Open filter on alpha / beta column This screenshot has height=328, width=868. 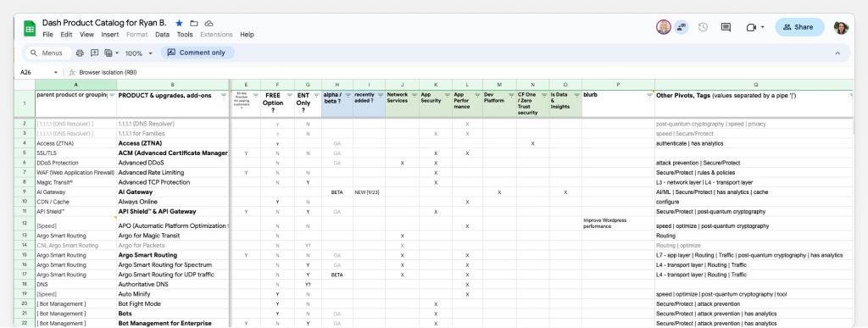click(x=348, y=95)
